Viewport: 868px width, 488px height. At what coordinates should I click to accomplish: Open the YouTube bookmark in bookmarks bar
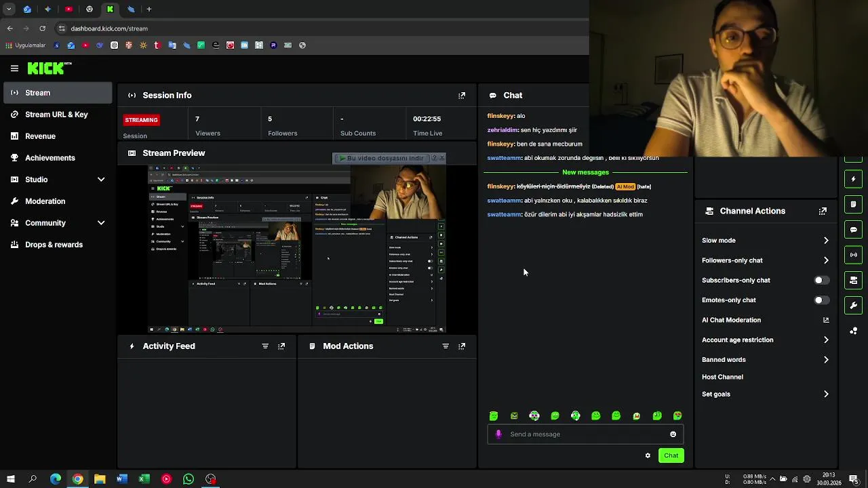pos(85,45)
